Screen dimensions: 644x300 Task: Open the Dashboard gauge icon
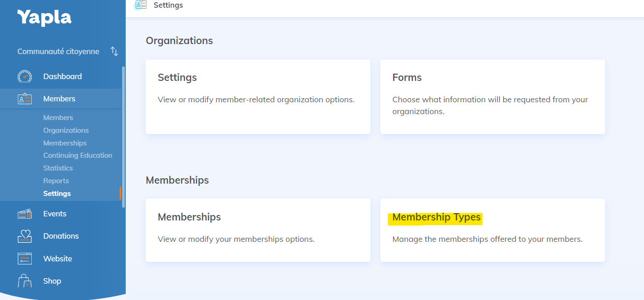tap(24, 76)
